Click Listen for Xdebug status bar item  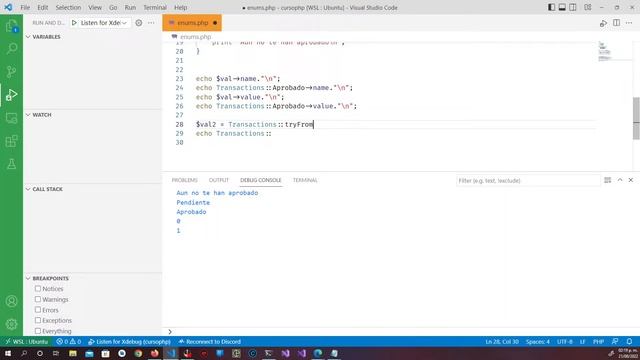[129, 341]
